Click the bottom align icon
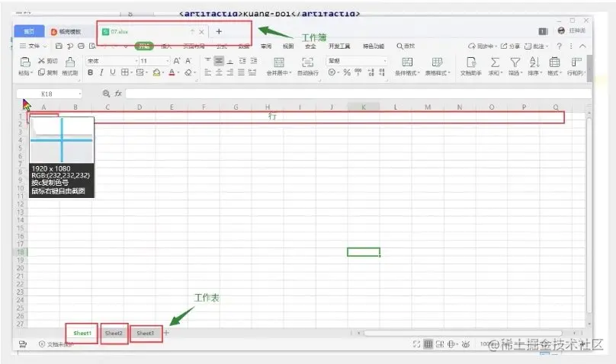This screenshot has height=364, width=616. click(230, 61)
